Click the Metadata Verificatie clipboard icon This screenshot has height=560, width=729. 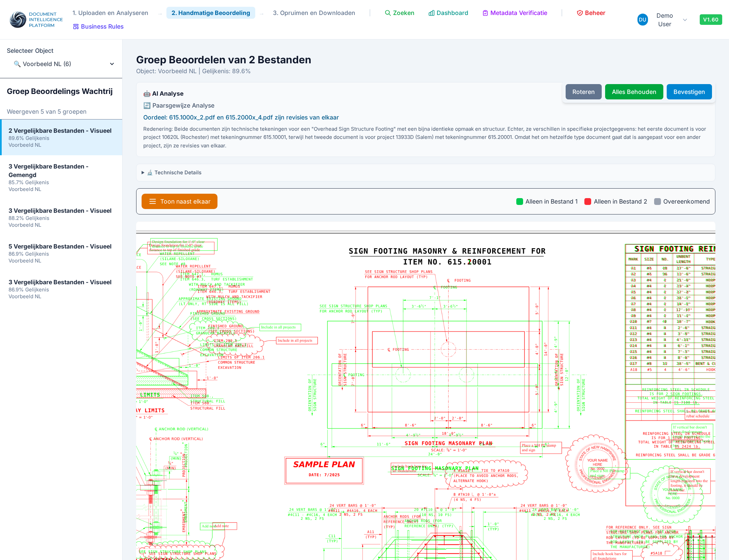point(485,13)
